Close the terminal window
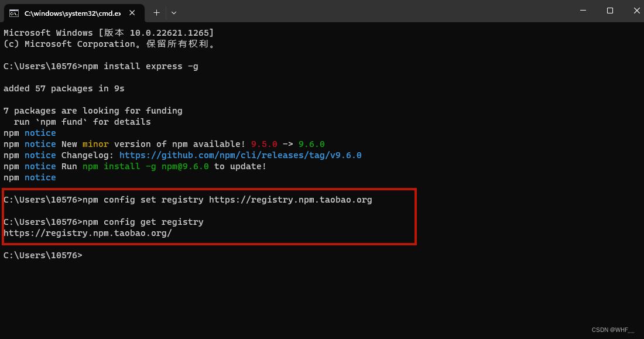 click(x=636, y=11)
